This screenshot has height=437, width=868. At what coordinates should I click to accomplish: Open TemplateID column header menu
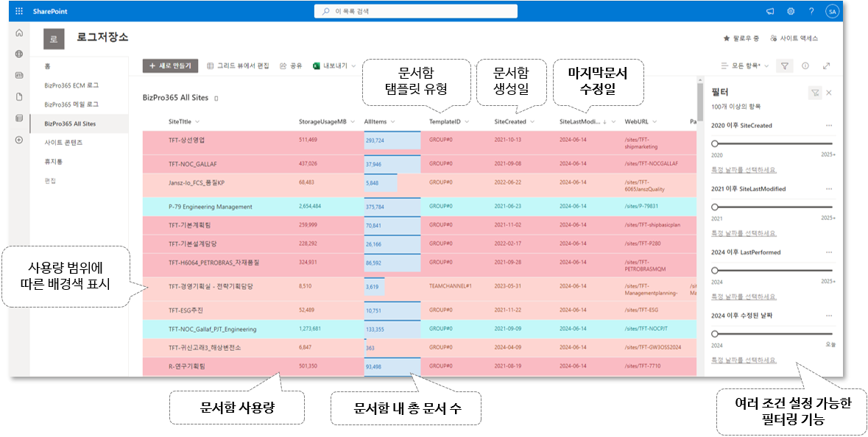448,121
